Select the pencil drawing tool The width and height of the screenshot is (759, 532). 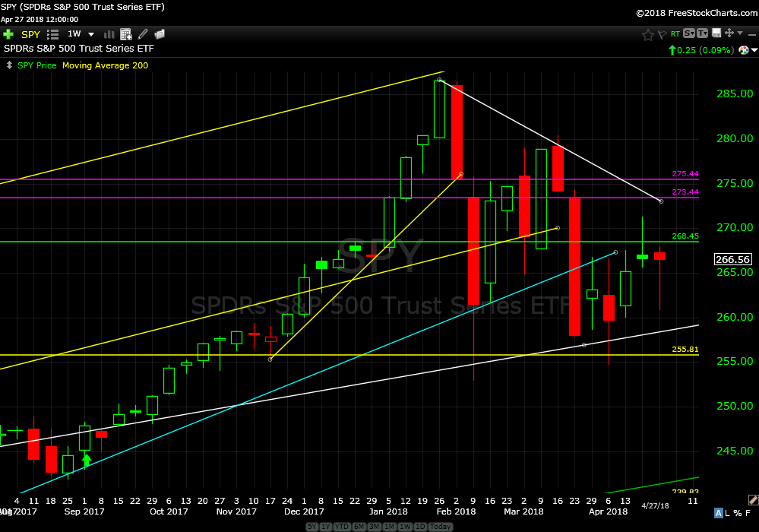point(143,34)
